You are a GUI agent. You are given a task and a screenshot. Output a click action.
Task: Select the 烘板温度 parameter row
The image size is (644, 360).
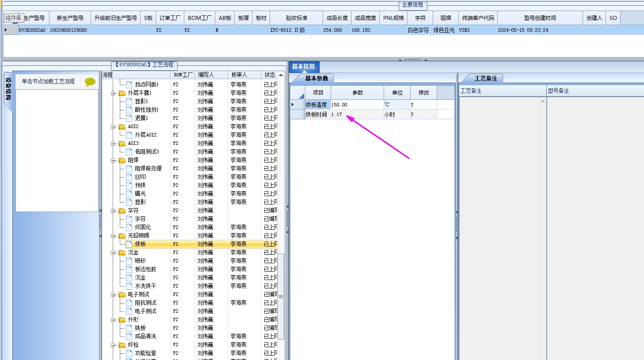(x=371, y=105)
